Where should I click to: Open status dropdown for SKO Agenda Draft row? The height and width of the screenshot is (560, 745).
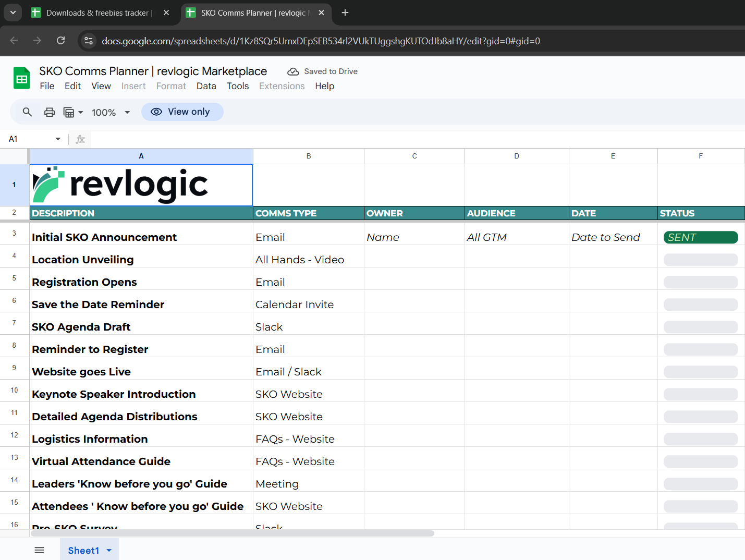(701, 327)
